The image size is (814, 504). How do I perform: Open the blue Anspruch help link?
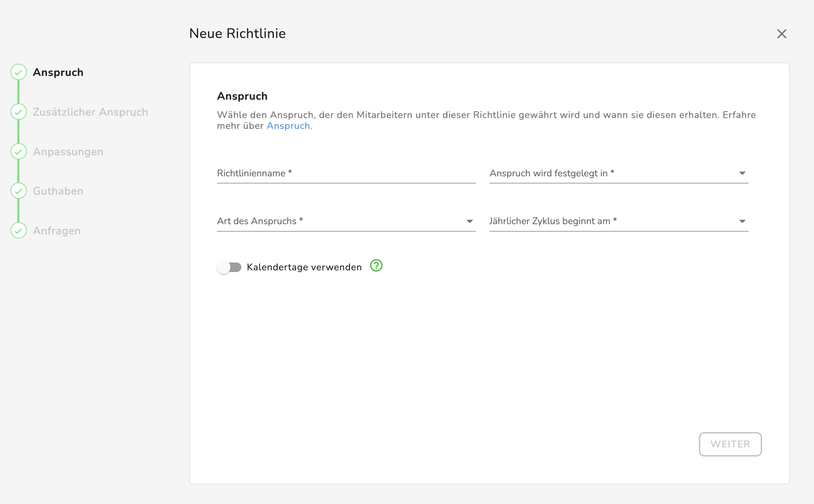(x=289, y=126)
